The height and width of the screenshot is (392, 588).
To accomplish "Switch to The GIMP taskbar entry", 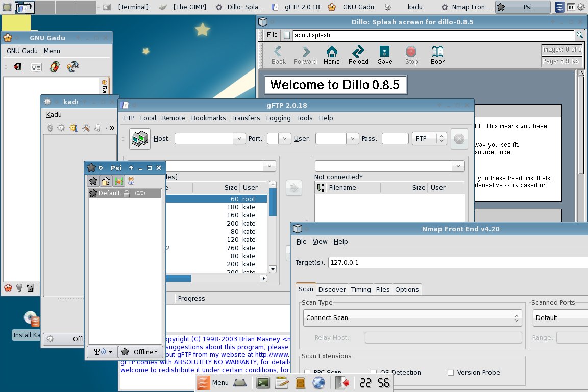I will [x=183, y=7].
